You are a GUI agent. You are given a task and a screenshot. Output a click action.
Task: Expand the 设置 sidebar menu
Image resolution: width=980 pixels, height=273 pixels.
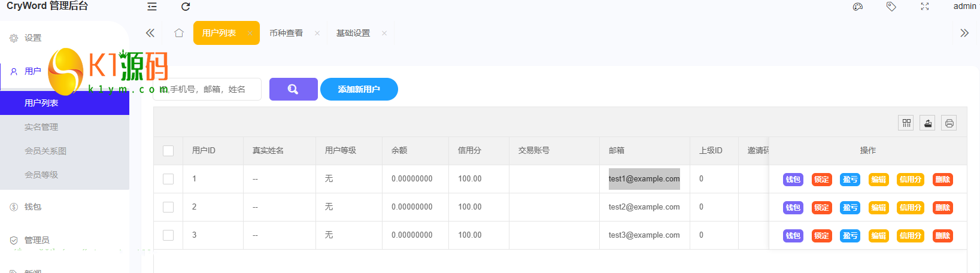click(65, 38)
